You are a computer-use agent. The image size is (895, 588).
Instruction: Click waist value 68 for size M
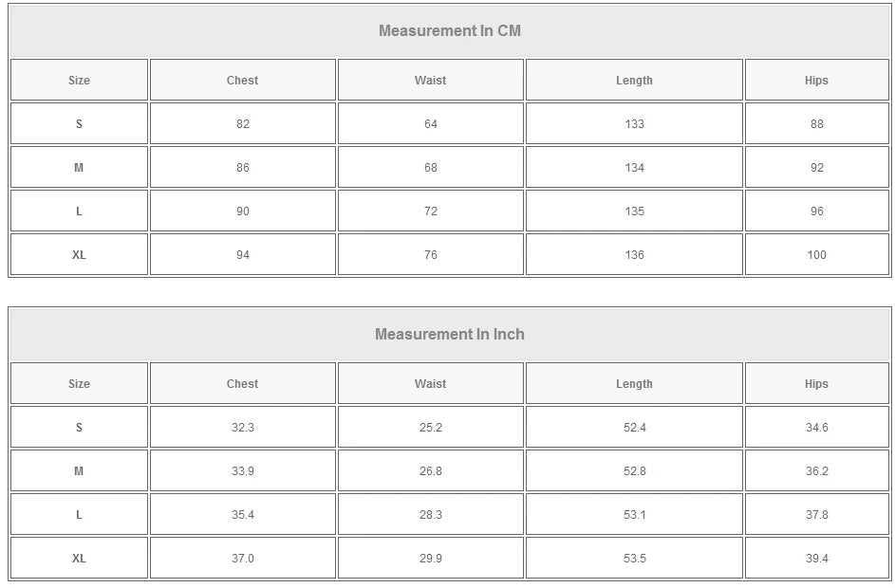[x=430, y=168]
